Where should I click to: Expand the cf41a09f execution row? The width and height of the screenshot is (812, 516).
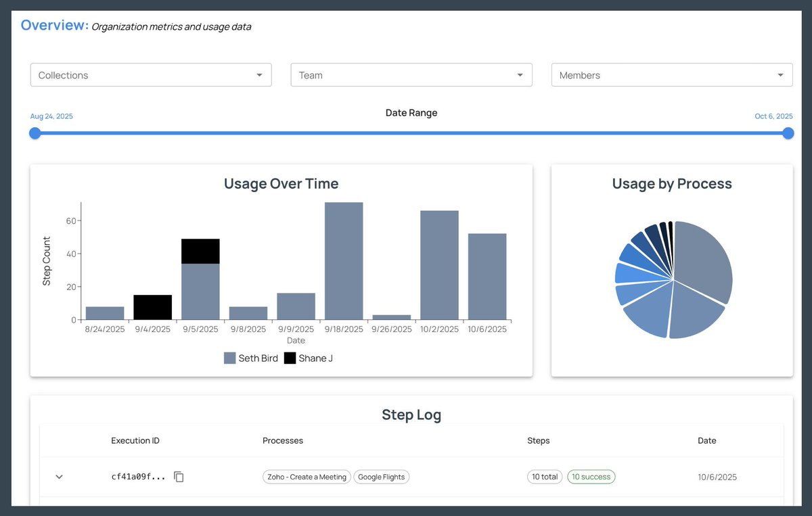tap(59, 477)
